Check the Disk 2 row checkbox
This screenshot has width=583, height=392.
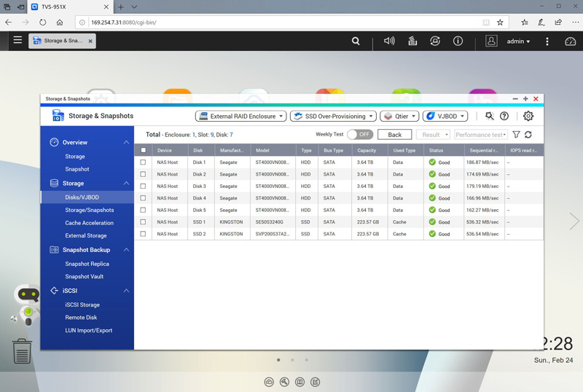pyautogui.click(x=143, y=174)
